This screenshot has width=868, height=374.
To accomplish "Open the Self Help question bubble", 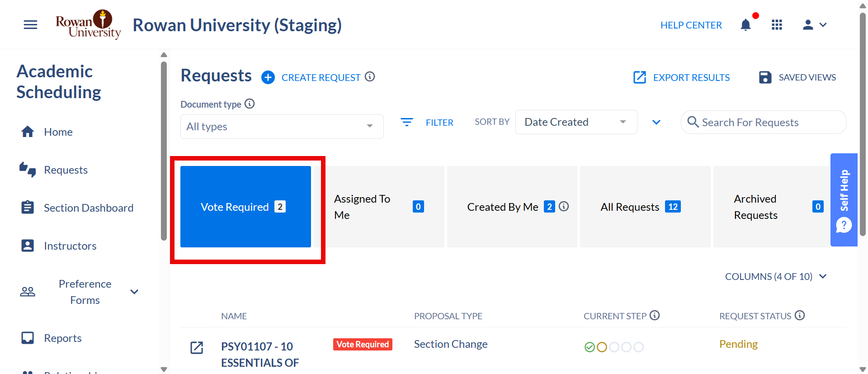I will [844, 225].
